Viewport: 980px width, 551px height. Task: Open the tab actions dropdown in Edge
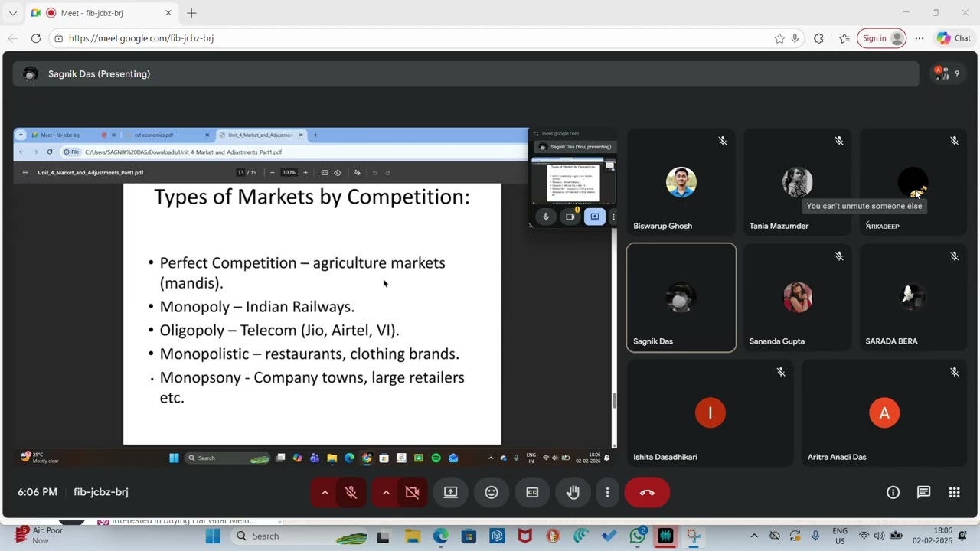[12, 13]
